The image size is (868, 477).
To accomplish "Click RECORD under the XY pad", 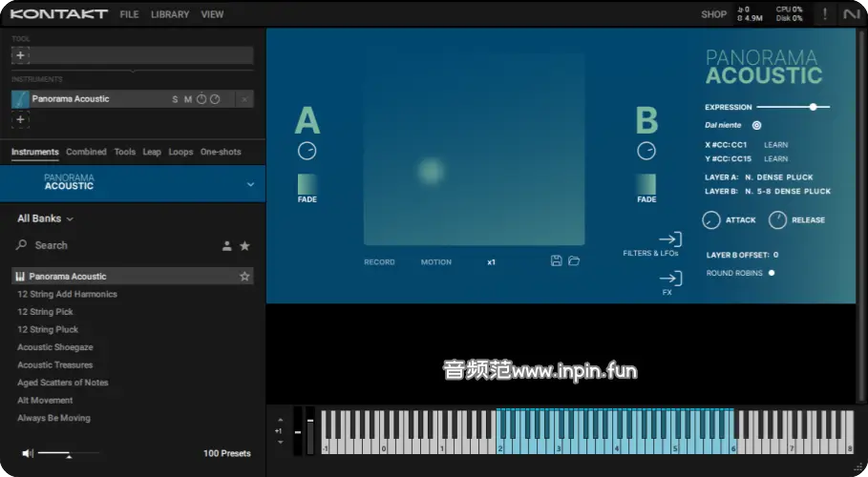I will click(379, 261).
